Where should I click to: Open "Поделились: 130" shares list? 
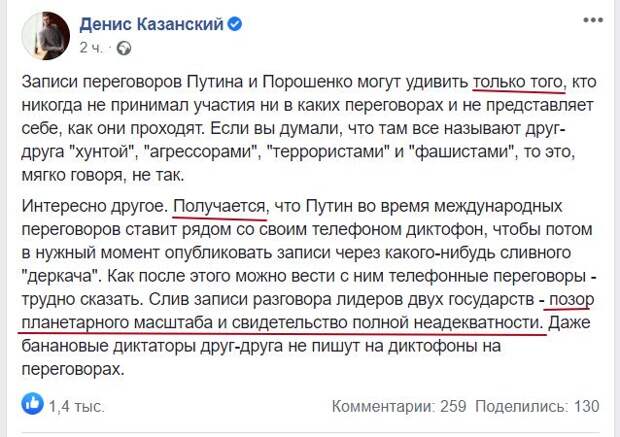click(x=537, y=406)
